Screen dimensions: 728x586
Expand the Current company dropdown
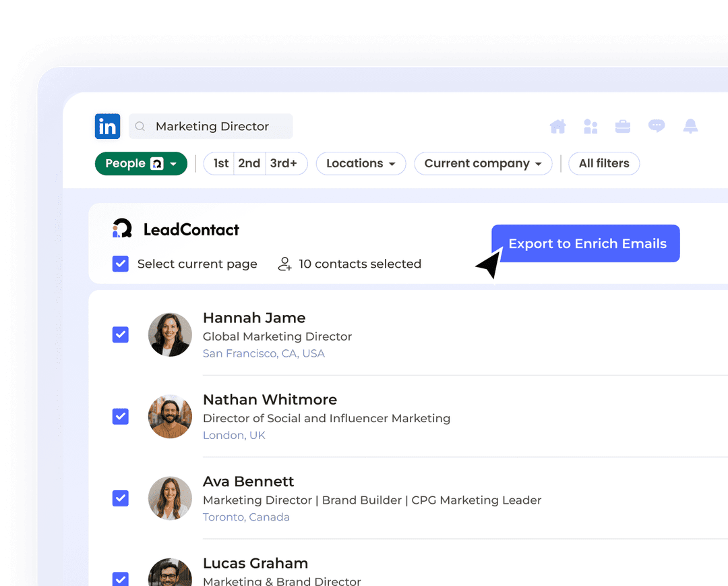click(483, 163)
